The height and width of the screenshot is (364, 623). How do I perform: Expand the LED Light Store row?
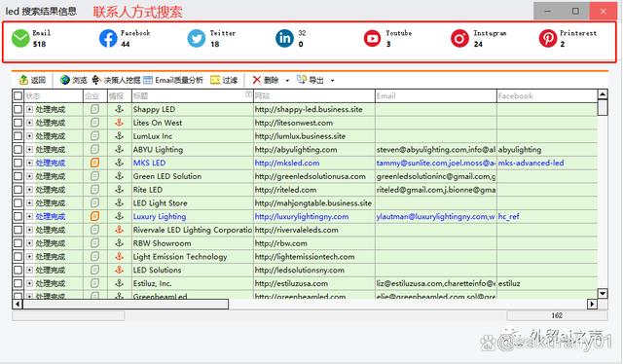point(30,203)
